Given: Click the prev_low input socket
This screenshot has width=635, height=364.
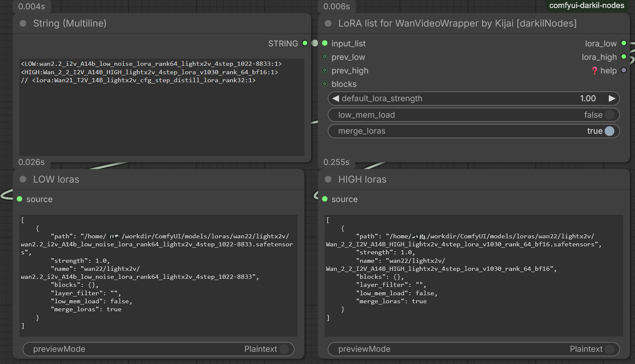Looking at the screenshot, I should [325, 57].
